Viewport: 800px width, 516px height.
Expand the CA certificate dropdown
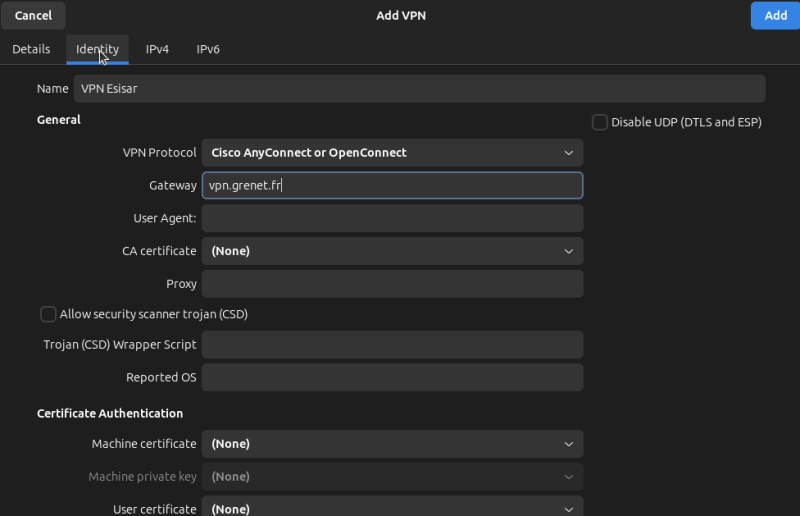392,251
